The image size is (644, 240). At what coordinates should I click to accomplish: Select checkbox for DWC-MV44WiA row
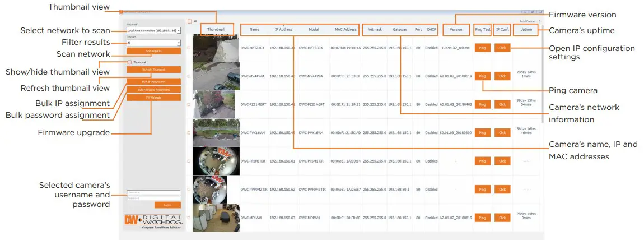pyautogui.click(x=189, y=76)
